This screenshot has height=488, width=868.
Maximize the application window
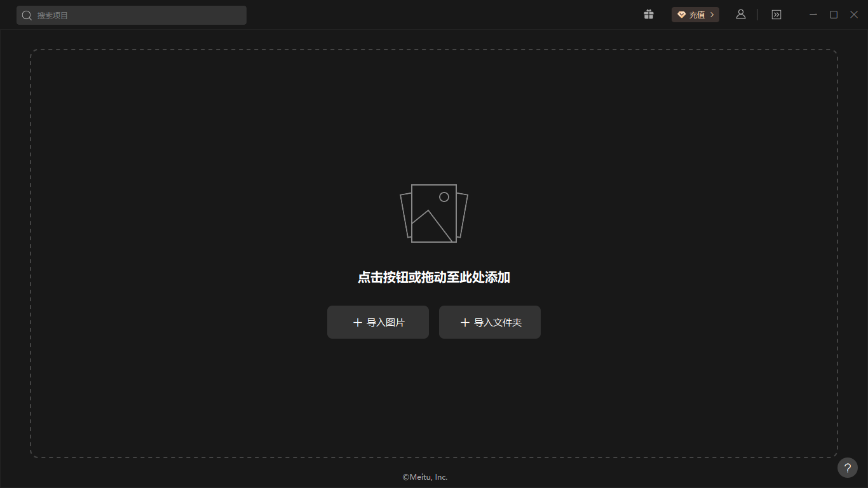coord(834,14)
